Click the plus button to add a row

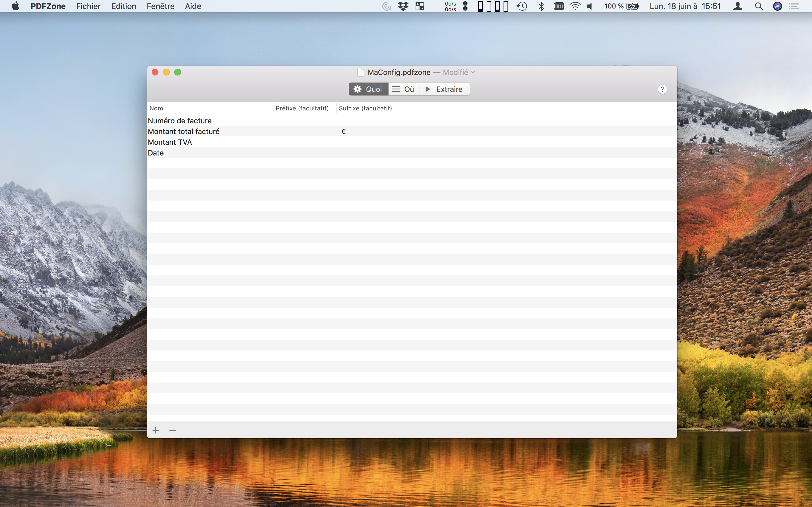156,430
